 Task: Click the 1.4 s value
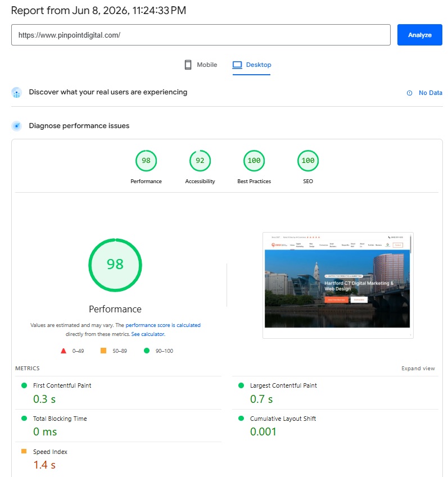[44, 465]
